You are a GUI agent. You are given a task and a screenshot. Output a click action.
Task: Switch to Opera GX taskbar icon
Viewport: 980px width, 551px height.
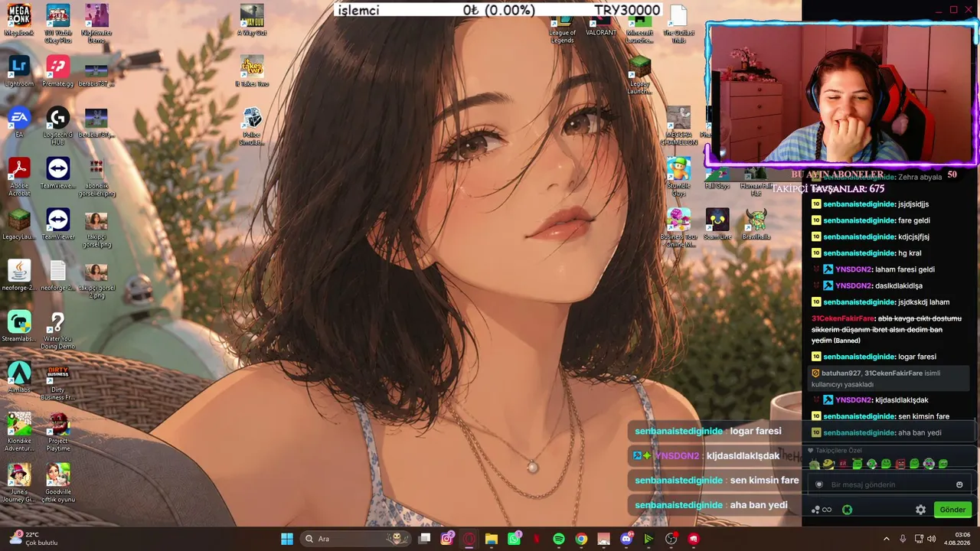[469, 539]
